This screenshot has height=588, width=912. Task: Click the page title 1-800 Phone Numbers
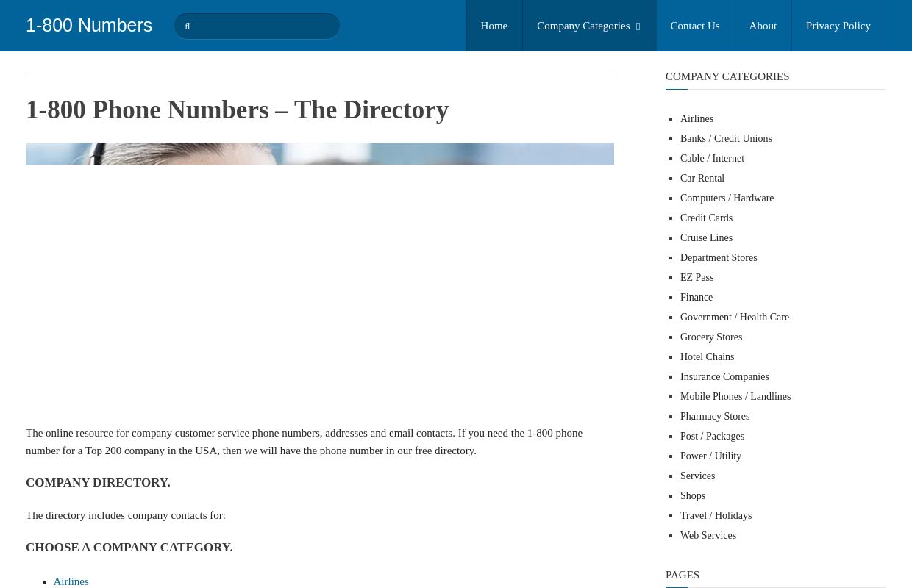[x=237, y=110]
